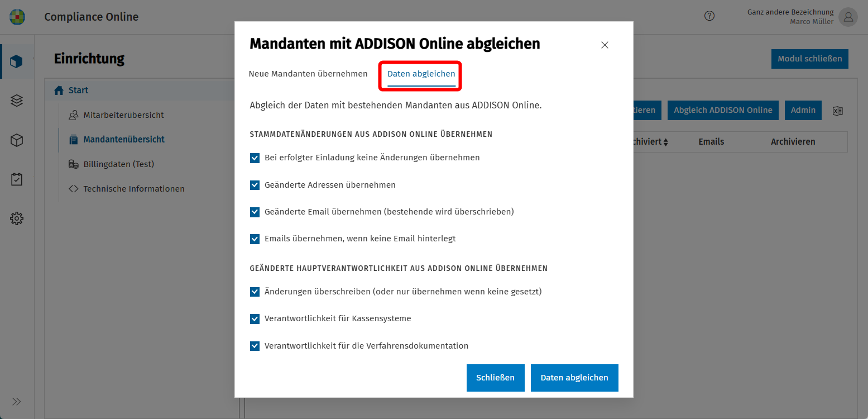This screenshot has width=868, height=419.
Task: Click the Mitarbeiterübersicht people icon
Action: (x=74, y=115)
